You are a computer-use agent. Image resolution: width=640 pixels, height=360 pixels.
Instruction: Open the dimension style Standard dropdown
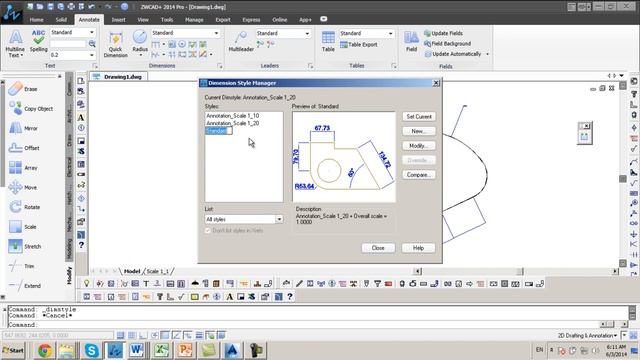pyautogui.click(x=216, y=33)
